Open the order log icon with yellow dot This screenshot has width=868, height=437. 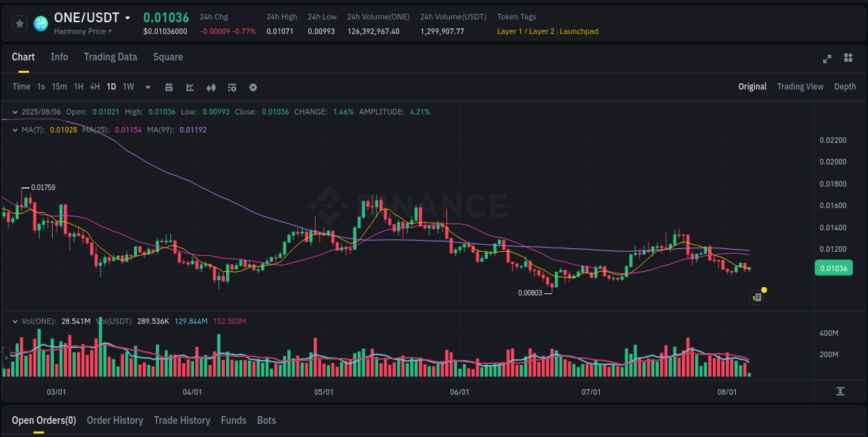point(756,297)
